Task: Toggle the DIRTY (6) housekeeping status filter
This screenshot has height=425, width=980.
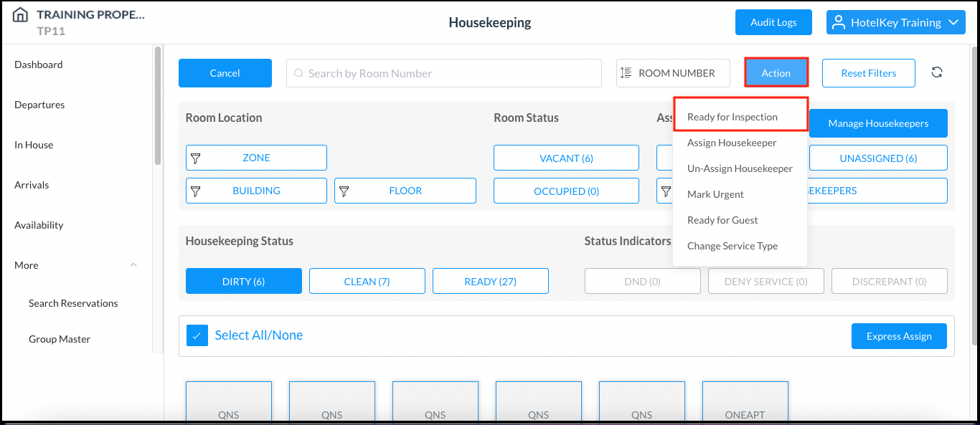Action: tap(243, 280)
